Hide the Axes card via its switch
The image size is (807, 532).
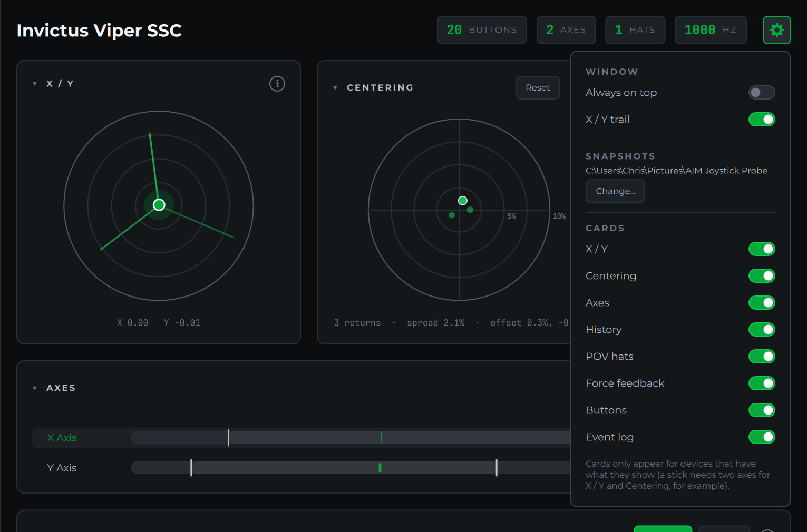[x=762, y=303]
